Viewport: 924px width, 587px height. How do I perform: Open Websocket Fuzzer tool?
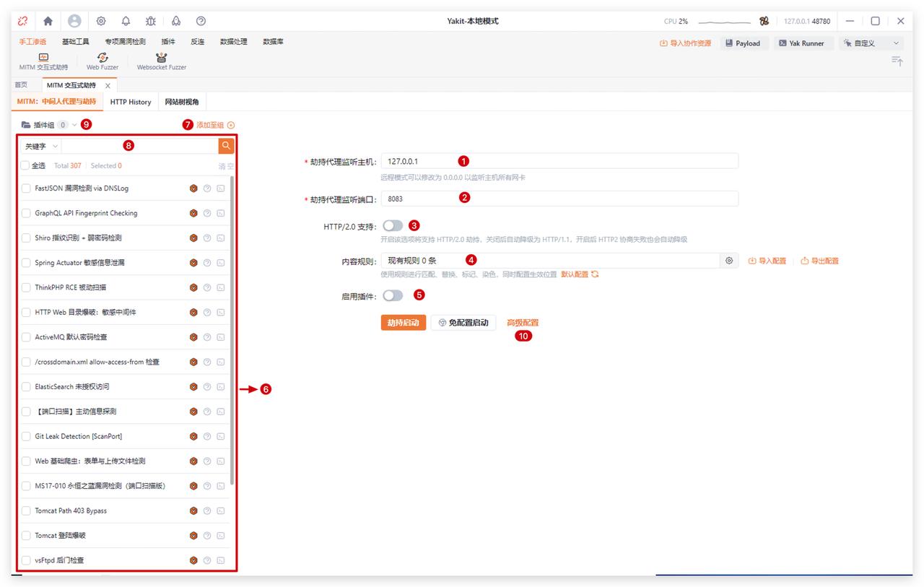point(161,61)
